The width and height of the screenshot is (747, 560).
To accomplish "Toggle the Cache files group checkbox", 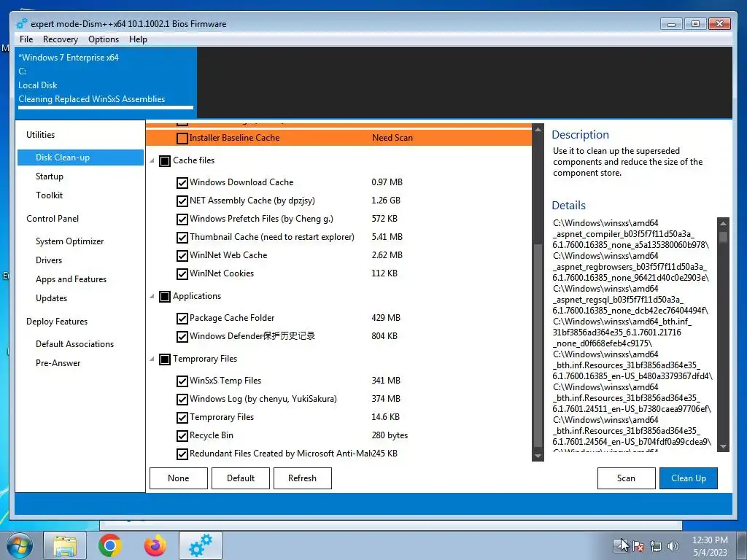I will (165, 161).
